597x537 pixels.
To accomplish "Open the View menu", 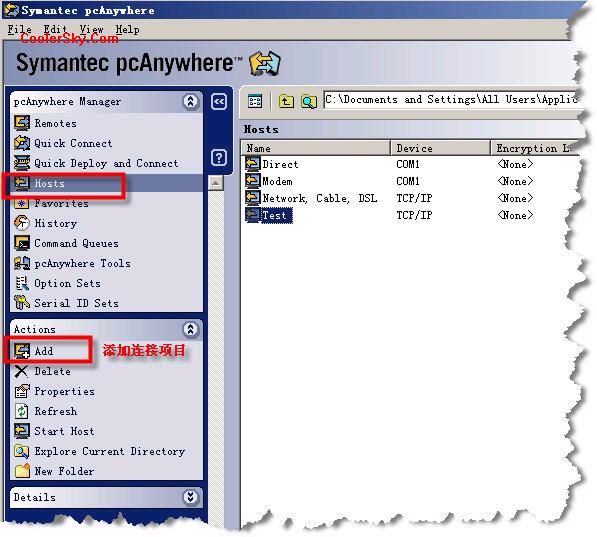I will pyautogui.click(x=91, y=29).
